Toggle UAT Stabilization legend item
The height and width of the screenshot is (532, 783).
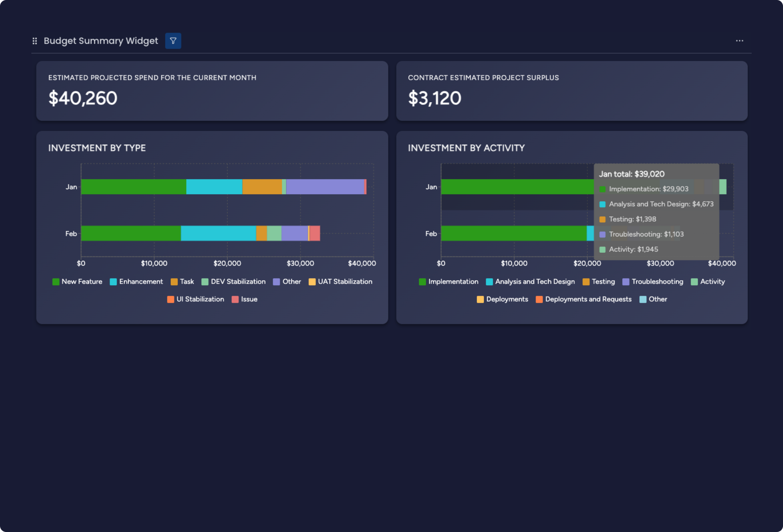click(340, 282)
